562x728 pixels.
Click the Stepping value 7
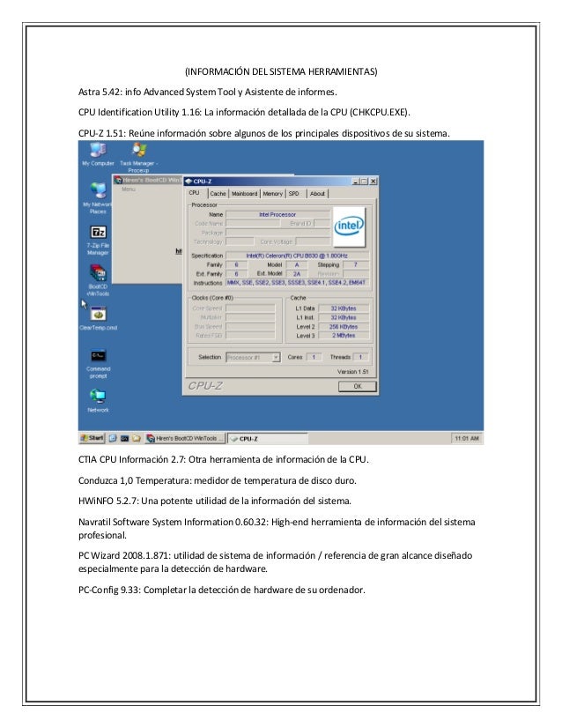[356, 264]
